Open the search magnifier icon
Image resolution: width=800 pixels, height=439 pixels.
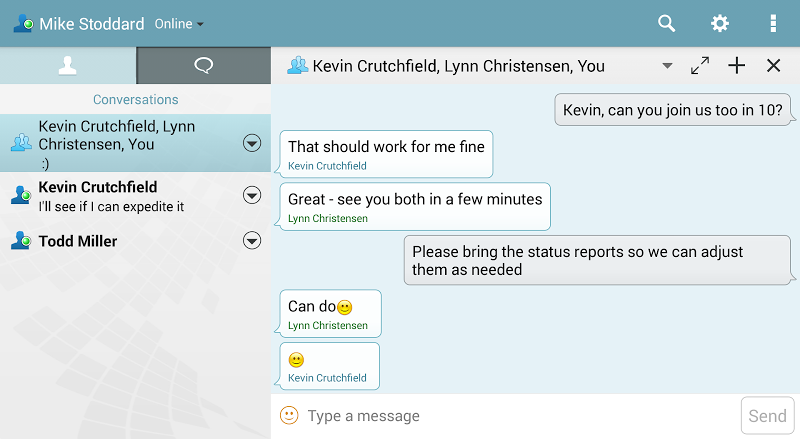[666, 23]
